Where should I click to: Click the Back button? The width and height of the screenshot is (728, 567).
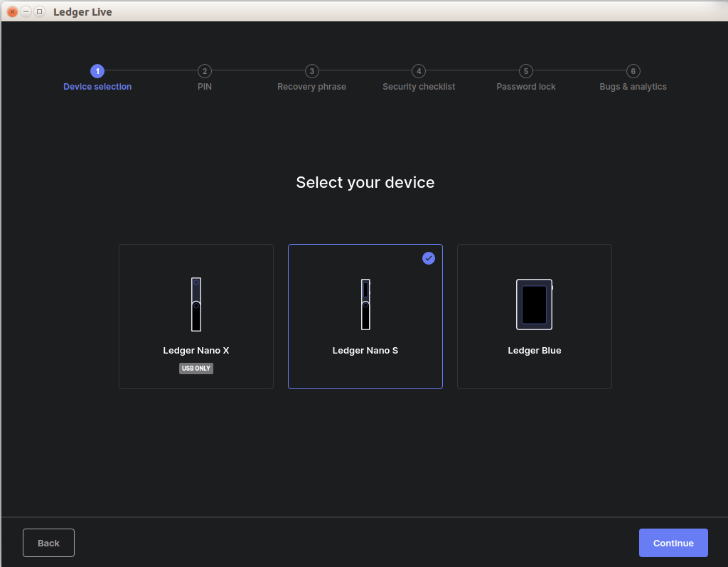[49, 543]
